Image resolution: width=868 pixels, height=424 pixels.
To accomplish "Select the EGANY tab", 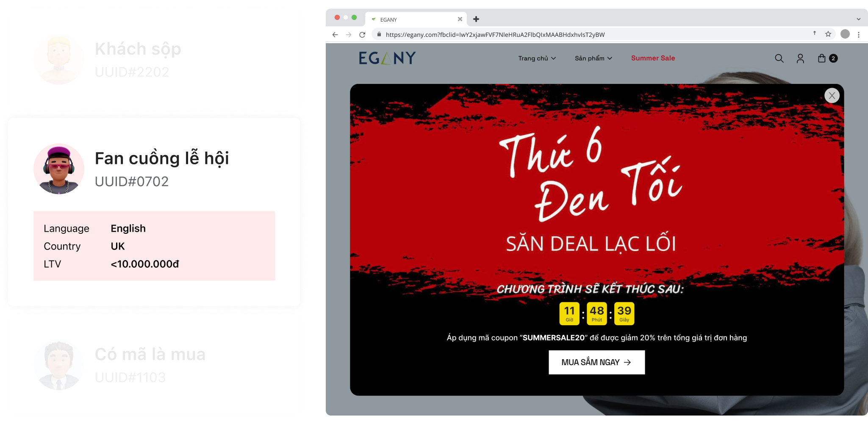I will click(415, 19).
